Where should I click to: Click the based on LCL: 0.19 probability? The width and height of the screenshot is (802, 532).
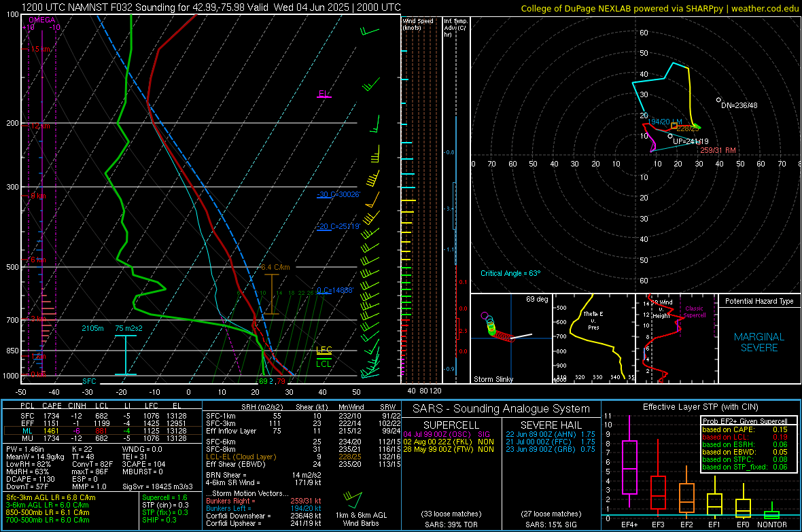(x=745, y=437)
